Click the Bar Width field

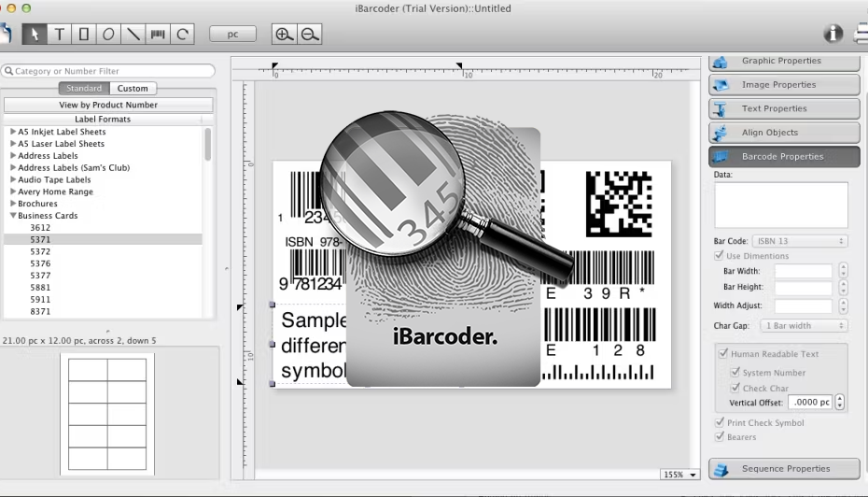[804, 271]
